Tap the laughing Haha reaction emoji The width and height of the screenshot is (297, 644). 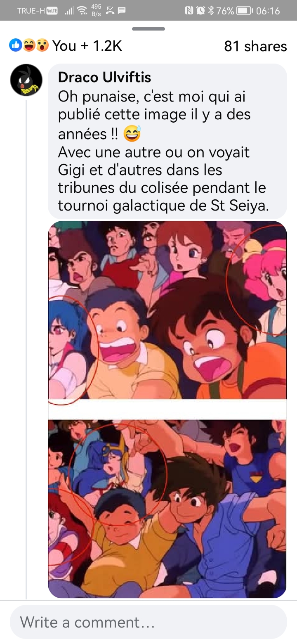tap(28, 45)
